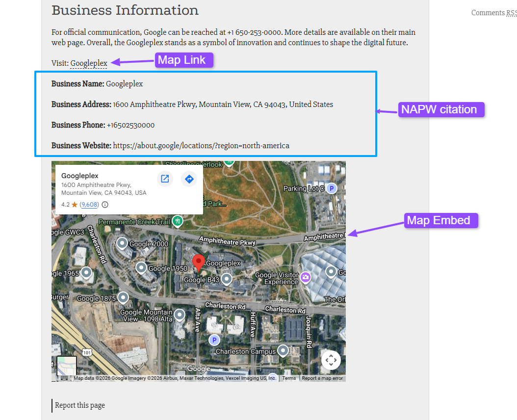Click the Business Website URL text
The height and width of the screenshot is (420, 517).
point(201,146)
